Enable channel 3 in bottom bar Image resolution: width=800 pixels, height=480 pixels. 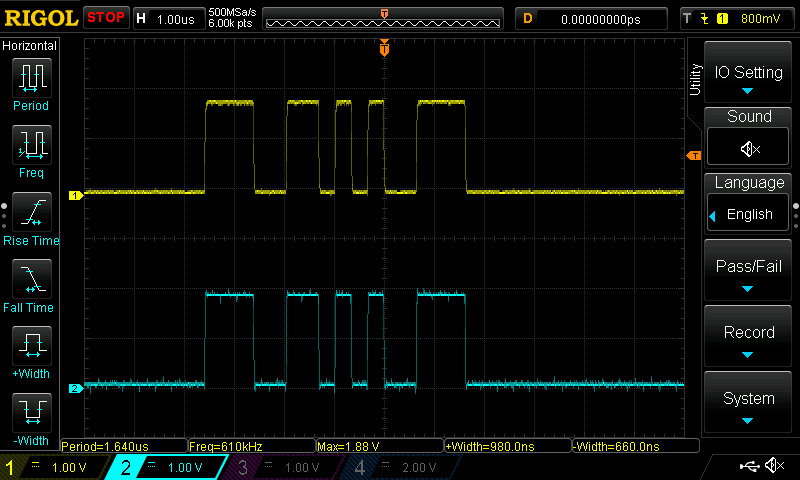pyautogui.click(x=276, y=467)
